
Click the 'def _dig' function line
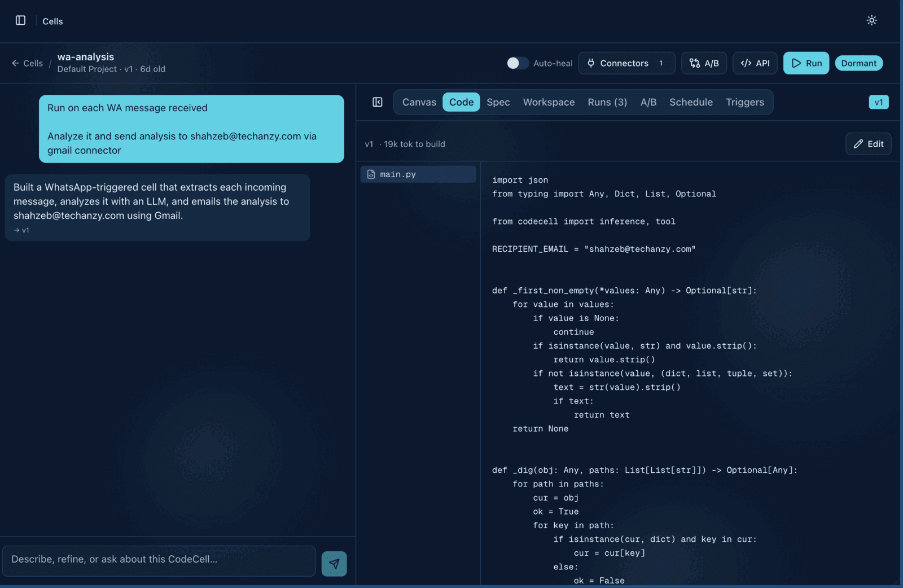(x=645, y=470)
